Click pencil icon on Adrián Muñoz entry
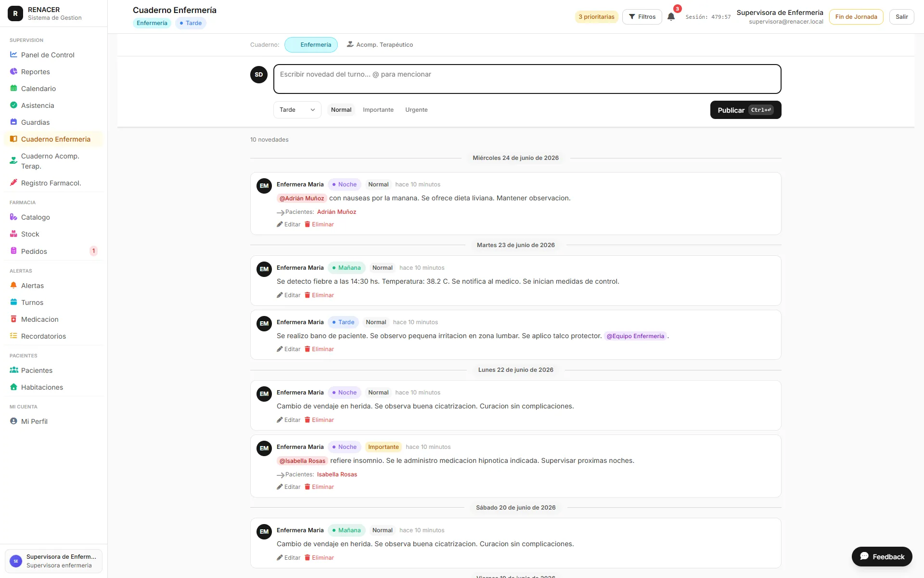Screen dimensions: 924x578 (x=280, y=224)
